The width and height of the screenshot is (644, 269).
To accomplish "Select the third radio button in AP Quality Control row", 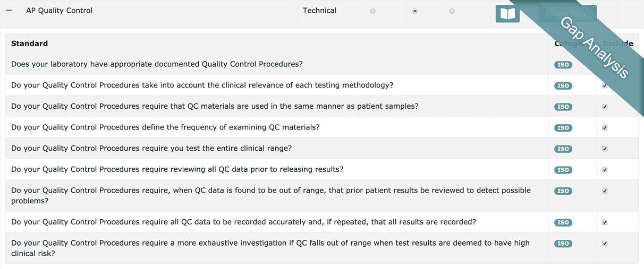I will (452, 11).
